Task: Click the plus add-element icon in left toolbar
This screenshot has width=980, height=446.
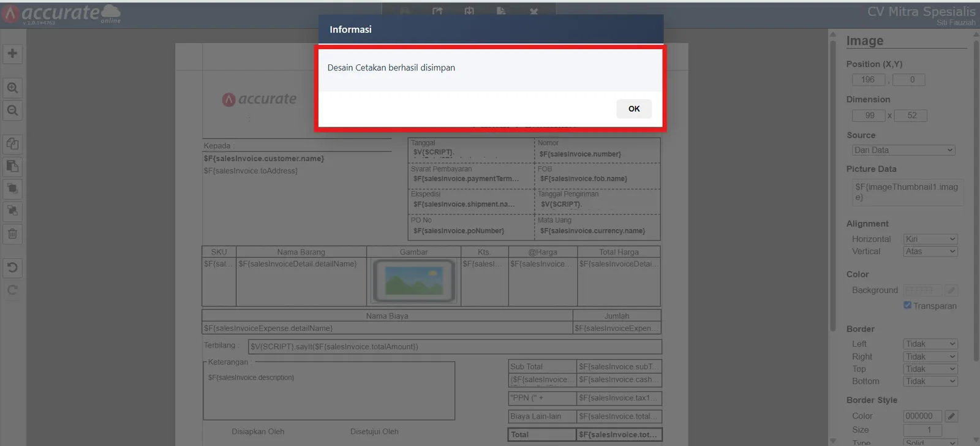Action: tap(12, 53)
